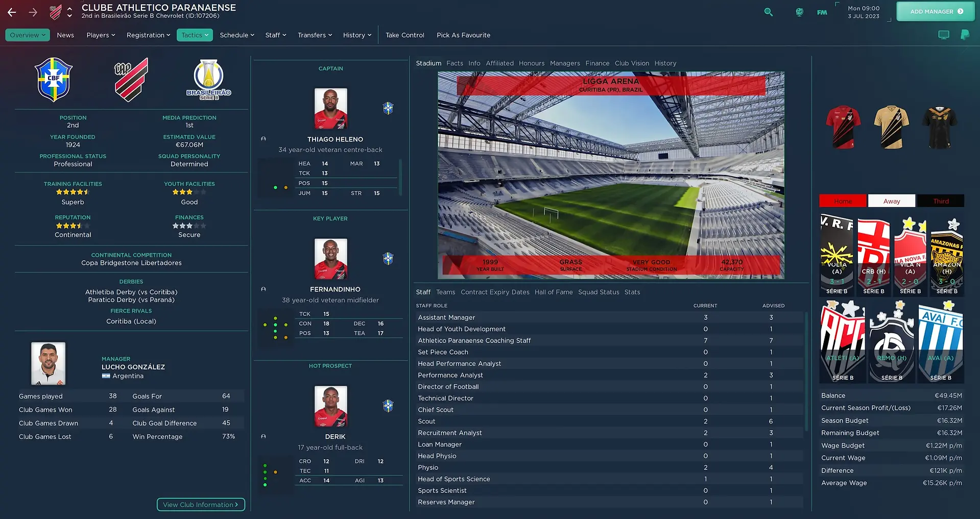Click the Brasileirão Série B logo
The width and height of the screenshot is (980, 519).
pyautogui.click(x=208, y=80)
